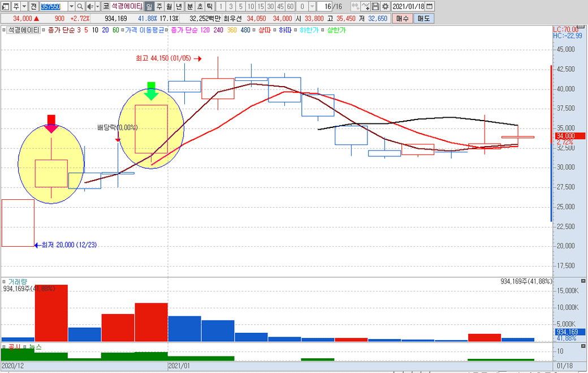Toggle the 상한가 upper limit legend marker
Image resolution: width=588 pixels, height=373 pixels.
click(x=336, y=29)
